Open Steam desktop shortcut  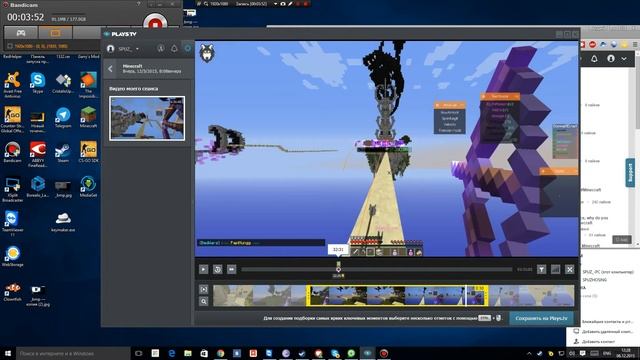[x=63, y=152]
